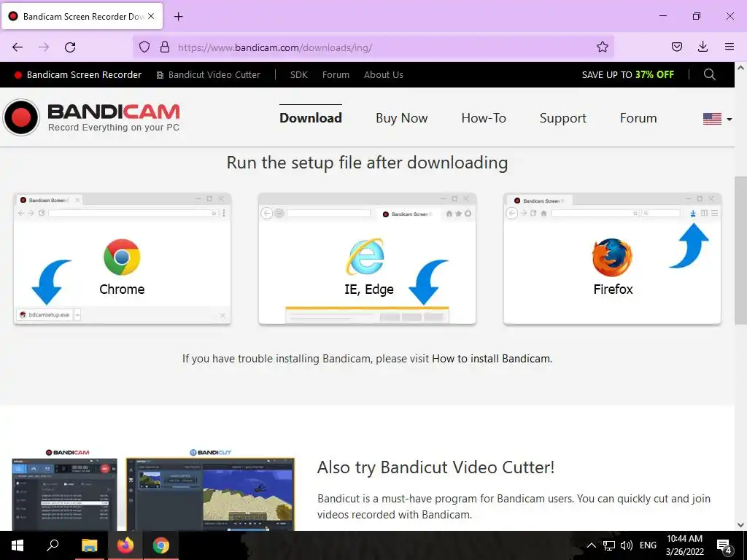747x560 pixels.
Task: Open tracking protection shield icon
Action: pos(144,47)
